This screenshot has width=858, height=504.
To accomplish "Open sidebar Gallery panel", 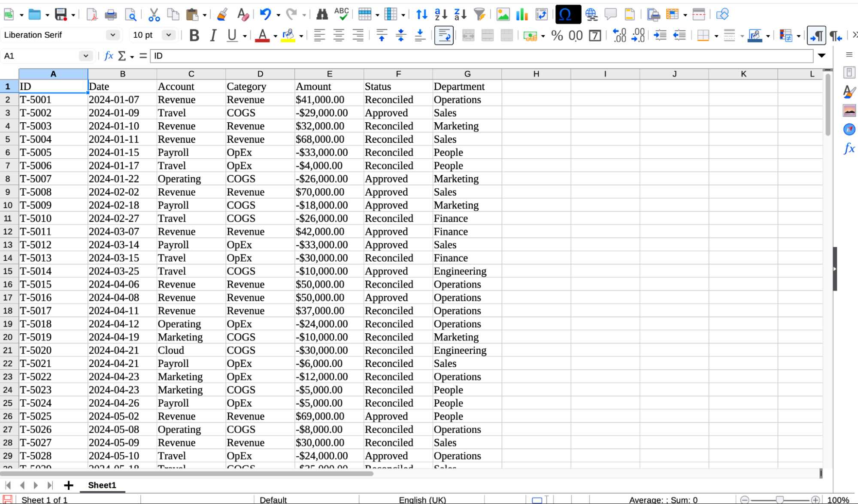I will tap(849, 110).
